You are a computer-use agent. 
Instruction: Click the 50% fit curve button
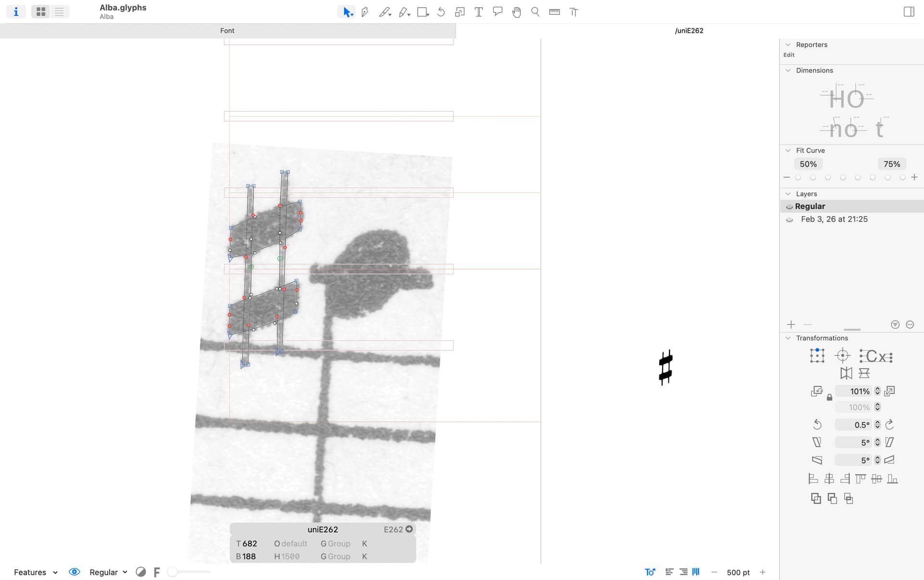tap(808, 164)
